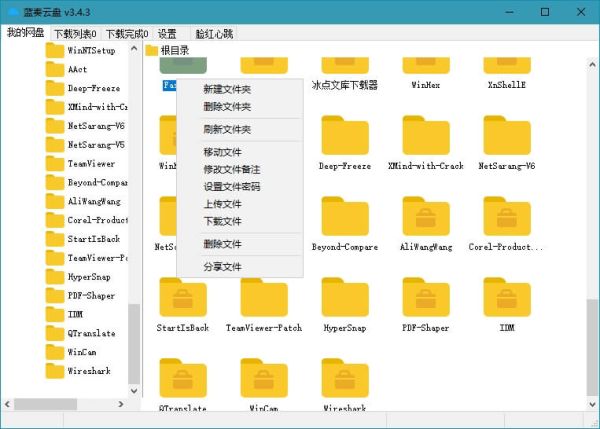Open the locked Wireshark folder in the grid

(345, 385)
